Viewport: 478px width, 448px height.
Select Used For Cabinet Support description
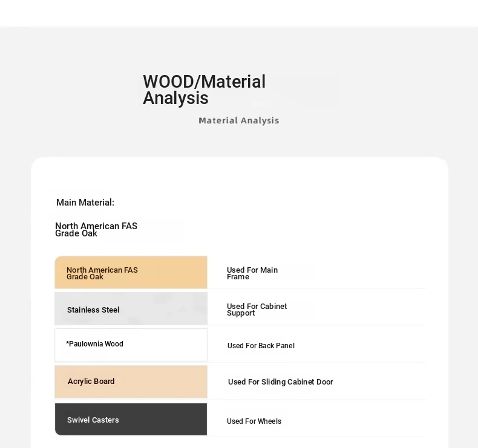coord(257,310)
